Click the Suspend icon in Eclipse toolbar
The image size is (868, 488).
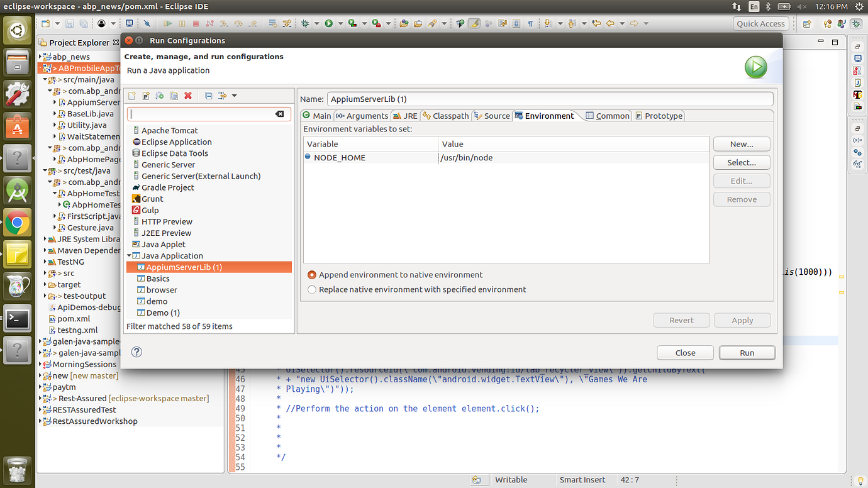click(182, 24)
